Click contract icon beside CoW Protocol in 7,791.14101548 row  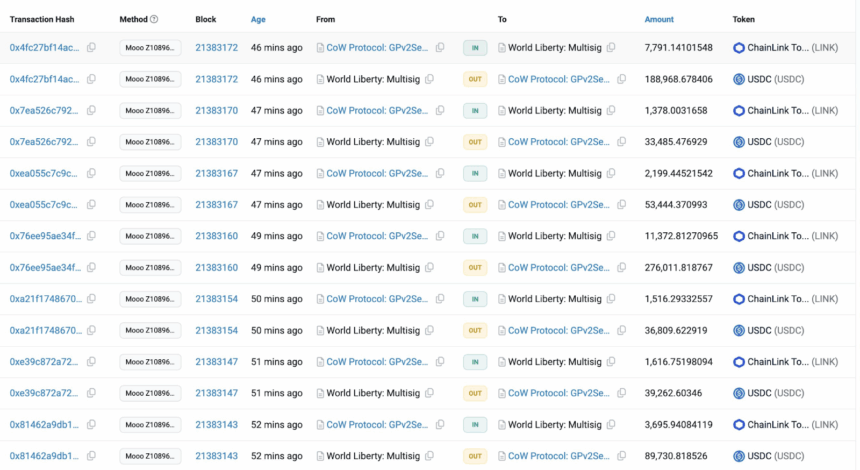point(320,48)
